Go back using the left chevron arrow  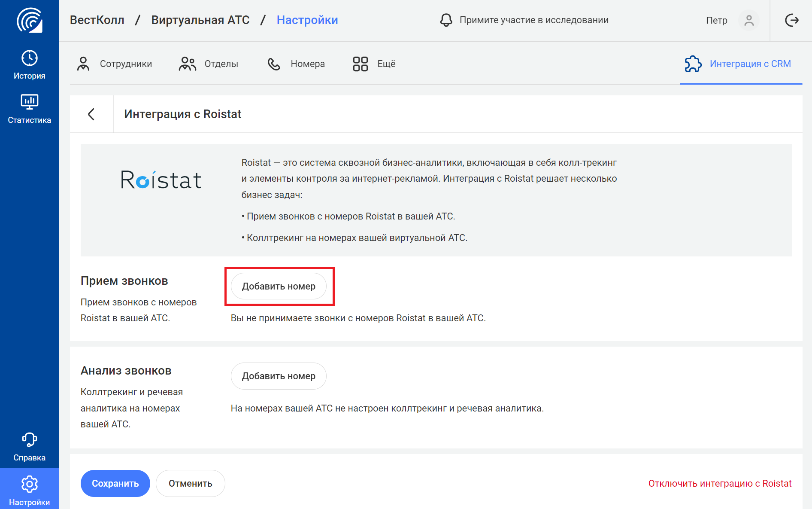[91, 114]
